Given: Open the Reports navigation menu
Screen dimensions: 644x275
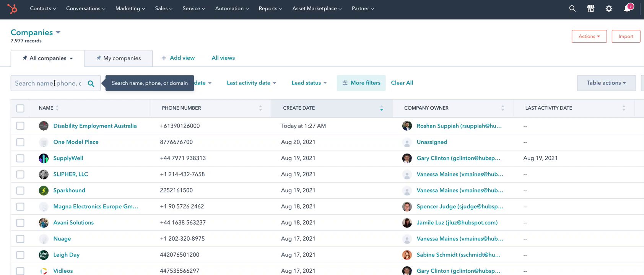Looking at the screenshot, I should pos(270,8).
